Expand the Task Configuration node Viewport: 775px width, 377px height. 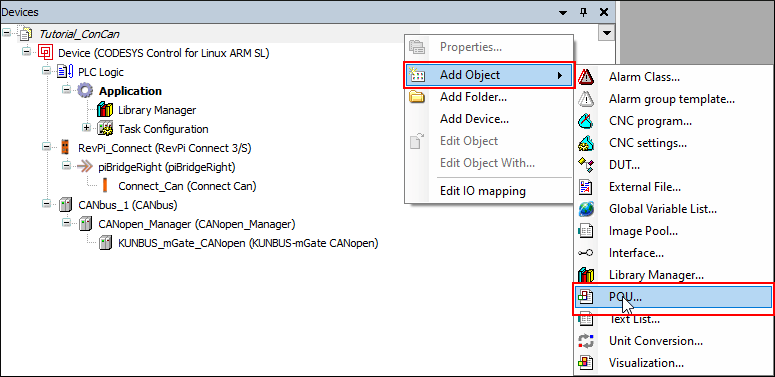coord(86,127)
